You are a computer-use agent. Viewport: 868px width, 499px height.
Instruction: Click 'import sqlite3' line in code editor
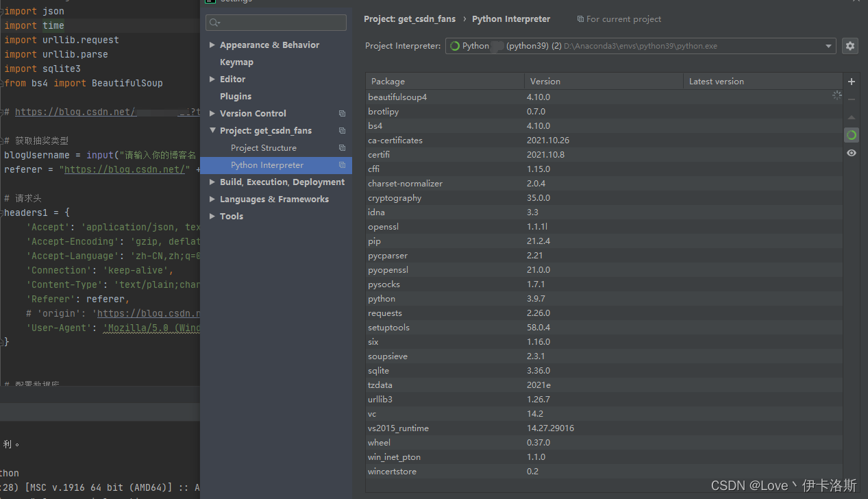click(42, 69)
